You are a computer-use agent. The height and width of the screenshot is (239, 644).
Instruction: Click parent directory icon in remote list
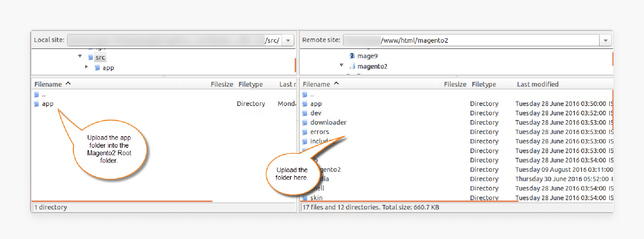[305, 95]
